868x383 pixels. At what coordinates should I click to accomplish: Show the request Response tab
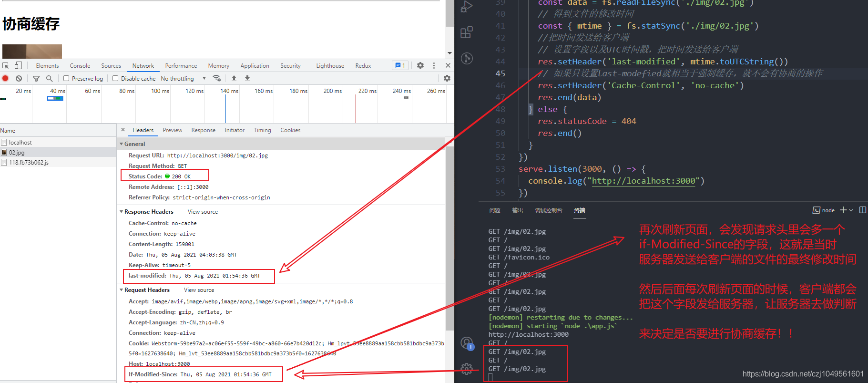click(204, 130)
